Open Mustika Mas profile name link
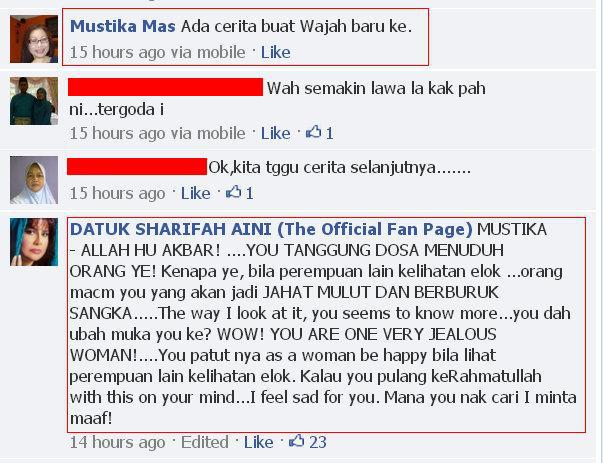The width and height of the screenshot is (603, 463). [123, 27]
